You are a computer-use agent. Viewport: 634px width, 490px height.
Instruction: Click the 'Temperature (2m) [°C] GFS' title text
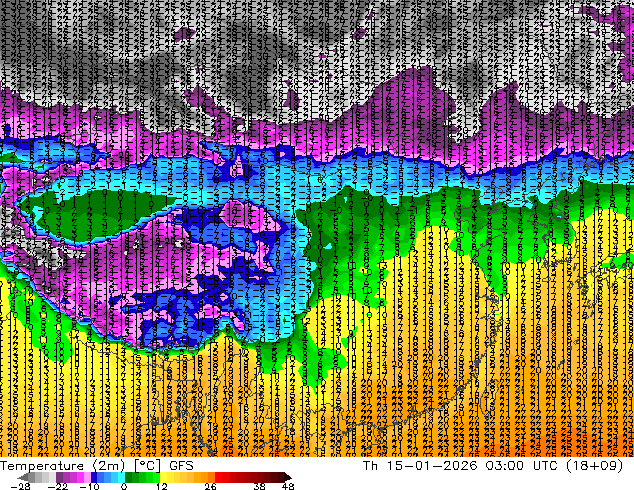(x=97, y=466)
